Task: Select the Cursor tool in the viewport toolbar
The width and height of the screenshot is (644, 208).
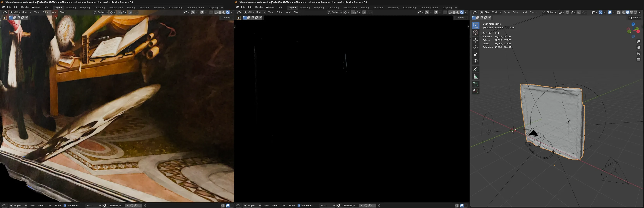Action: pyautogui.click(x=476, y=32)
